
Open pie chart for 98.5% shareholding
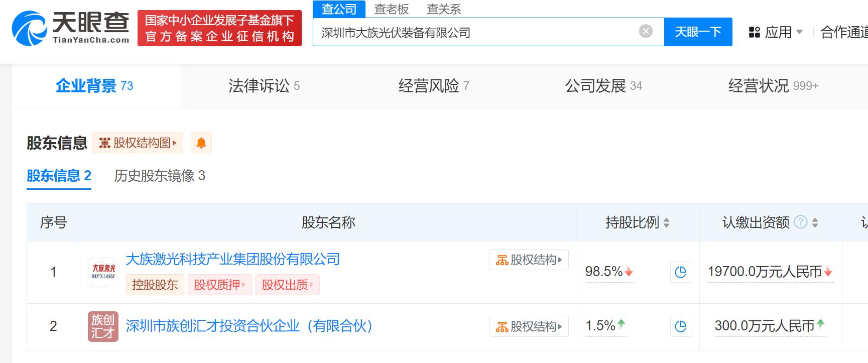(x=681, y=272)
